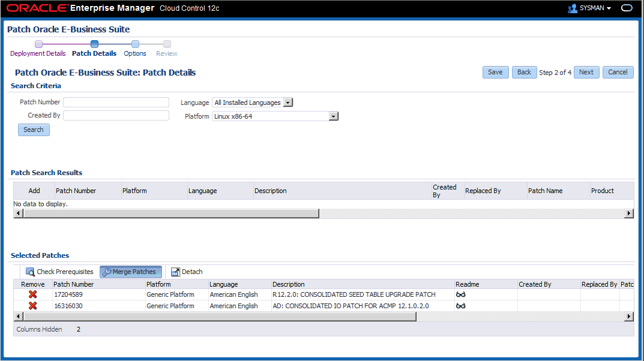Viewport: 644px width, 361px height.
Task: Click the SYSMAN user icon
Action: pyautogui.click(x=572, y=8)
